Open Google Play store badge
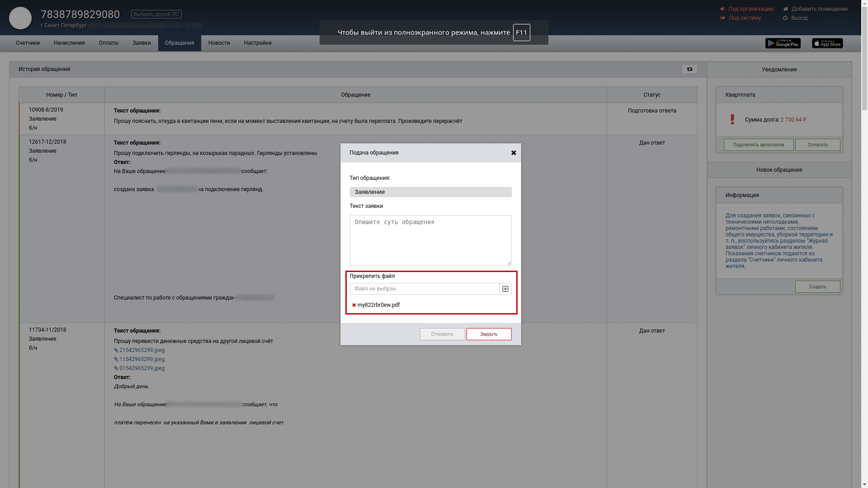Image resolution: width=868 pixels, height=488 pixels. [783, 43]
